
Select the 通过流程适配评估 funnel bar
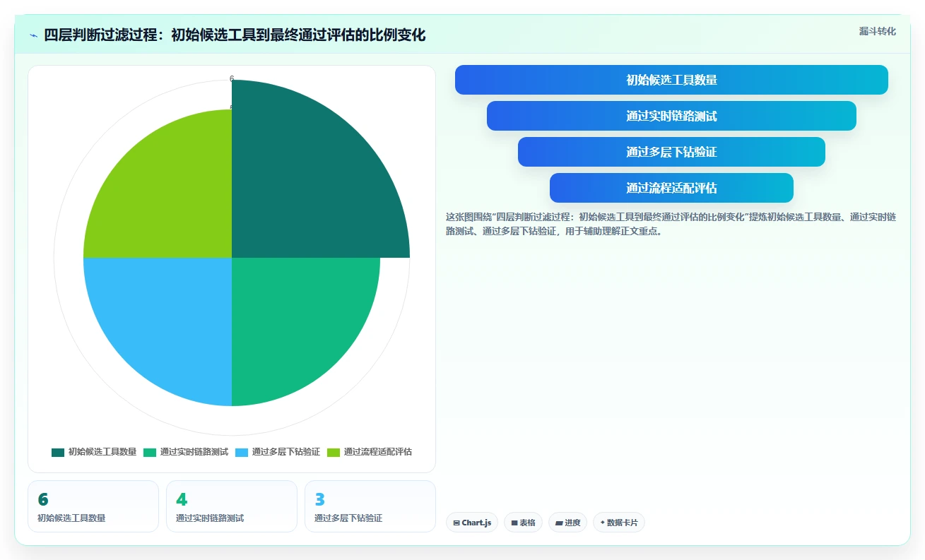[671, 188]
